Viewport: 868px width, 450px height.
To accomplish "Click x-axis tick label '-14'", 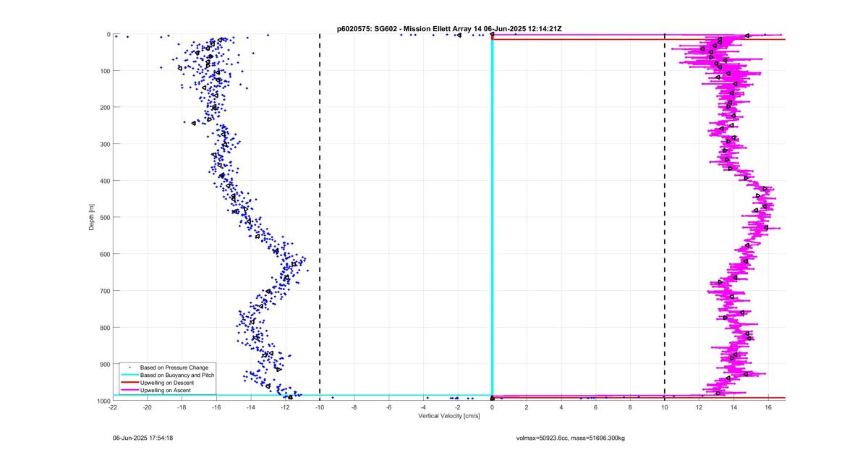I will pyautogui.click(x=251, y=407).
